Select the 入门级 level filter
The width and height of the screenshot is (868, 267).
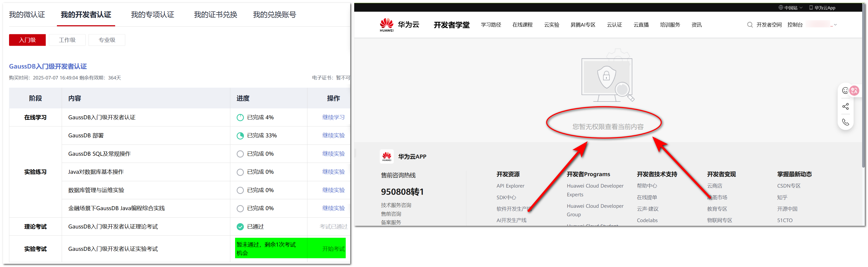click(x=27, y=40)
